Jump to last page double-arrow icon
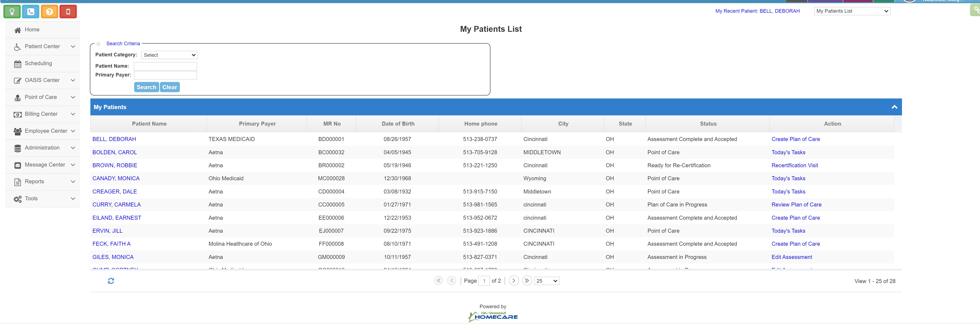Screen dimensions: 980x329 point(526,281)
